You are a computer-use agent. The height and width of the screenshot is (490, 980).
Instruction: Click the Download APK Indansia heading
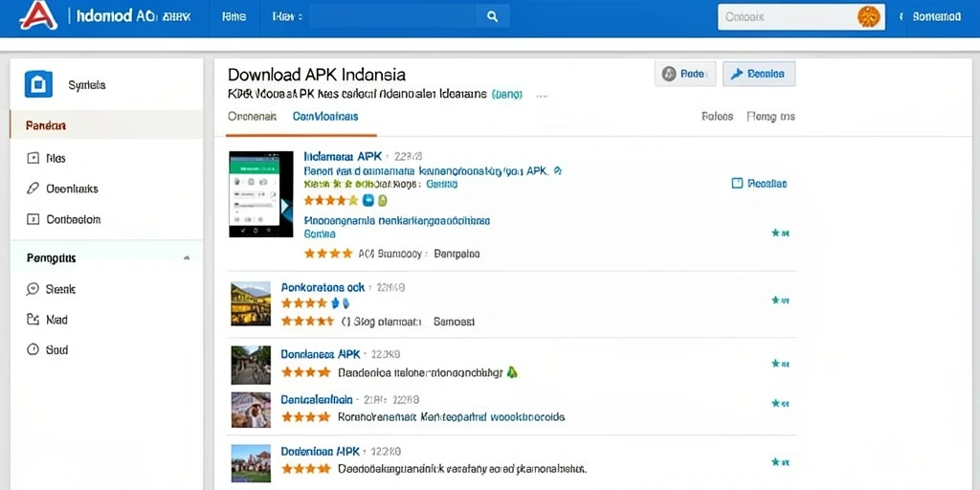click(316, 75)
